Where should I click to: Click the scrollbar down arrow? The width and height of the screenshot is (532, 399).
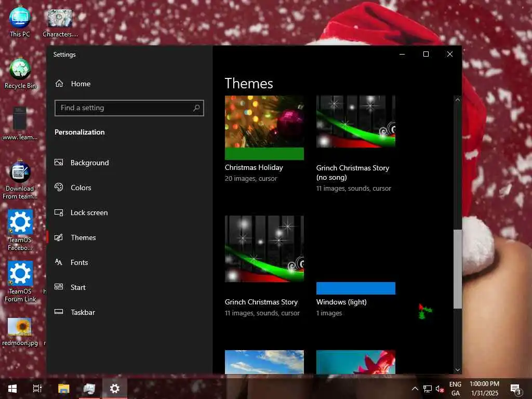457,370
